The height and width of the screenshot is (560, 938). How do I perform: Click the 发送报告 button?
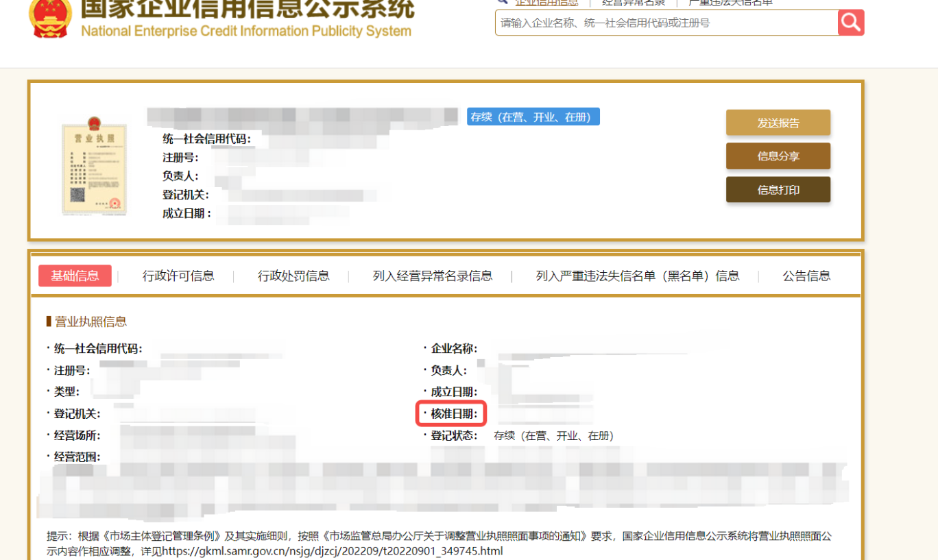point(778,123)
